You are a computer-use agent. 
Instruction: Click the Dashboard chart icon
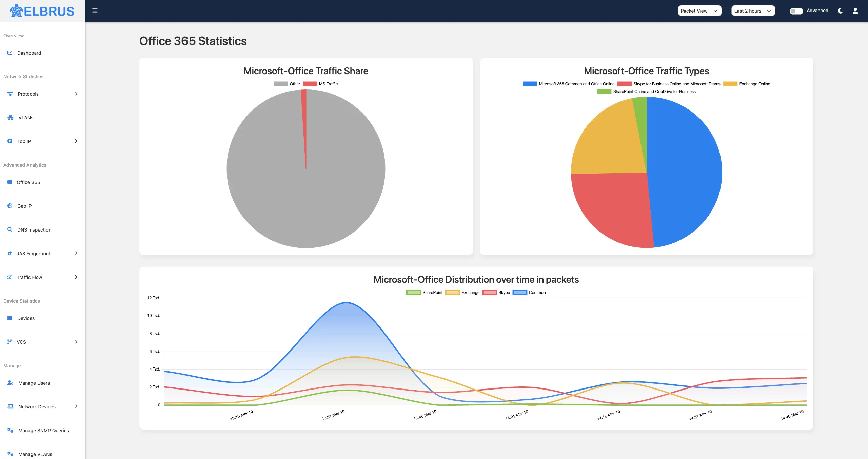10,53
